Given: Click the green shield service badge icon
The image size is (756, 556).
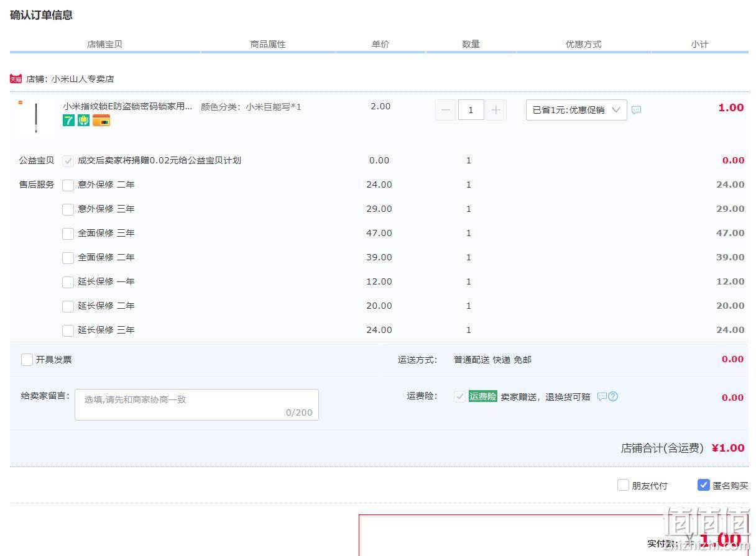Looking at the screenshot, I should [x=84, y=121].
